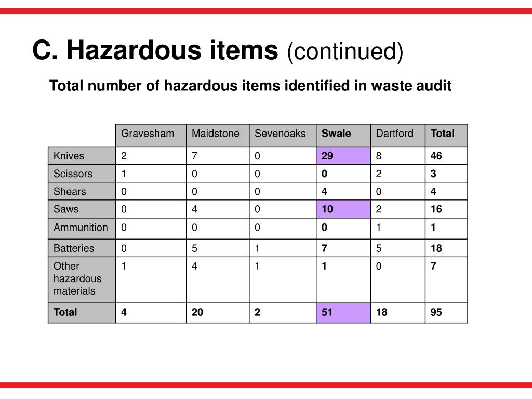Click the Ammunition row label

81,228
